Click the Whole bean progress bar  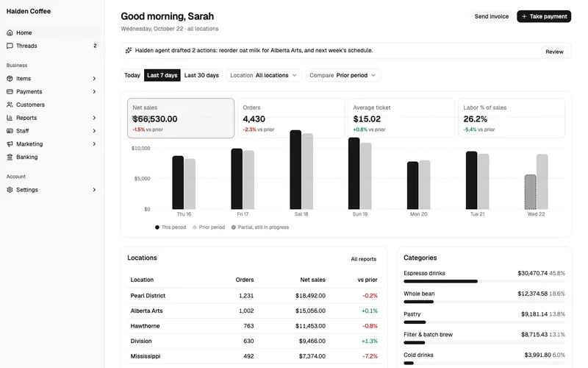tap(484, 302)
